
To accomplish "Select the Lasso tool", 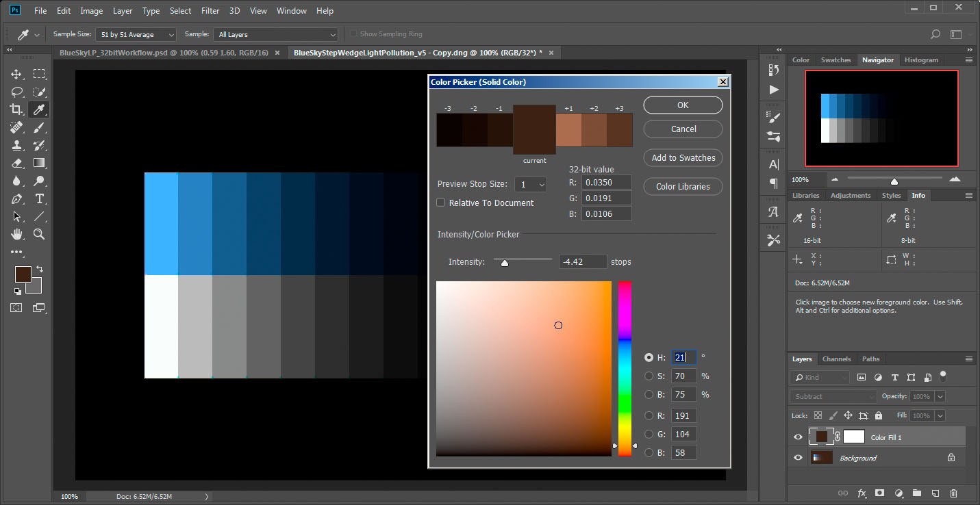I will [x=17, y=92].
